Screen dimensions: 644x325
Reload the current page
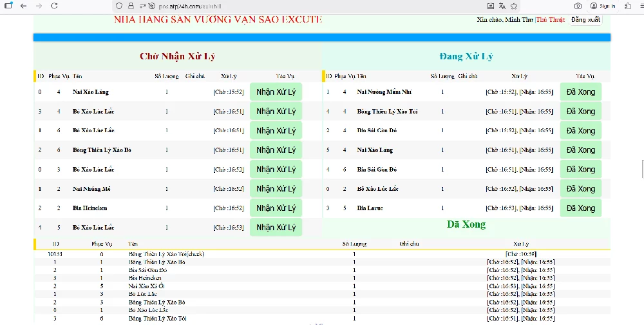pos(54,6)
